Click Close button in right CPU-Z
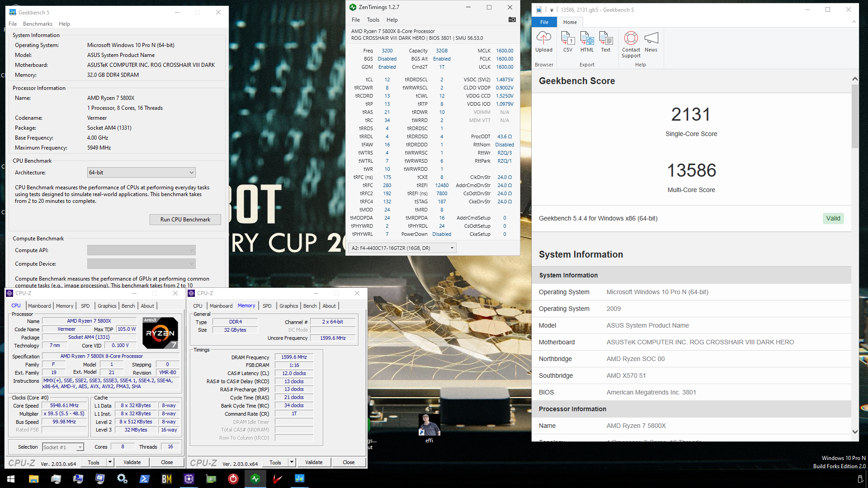 [x=349, y=462]
